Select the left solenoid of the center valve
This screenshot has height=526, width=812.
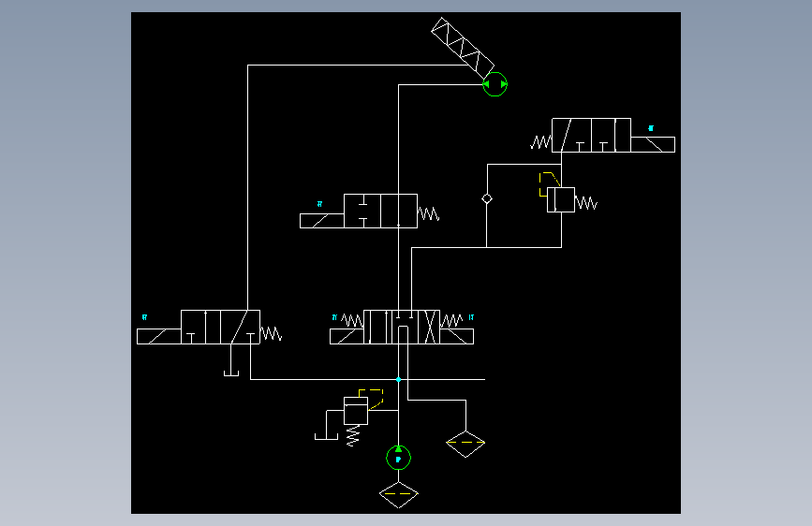[347, 337]
